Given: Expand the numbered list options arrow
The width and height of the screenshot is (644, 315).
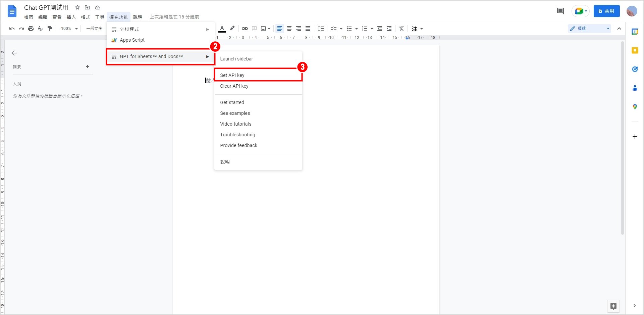Looking at the screenshot, I should pyautogui.click(x=372, y=29).
